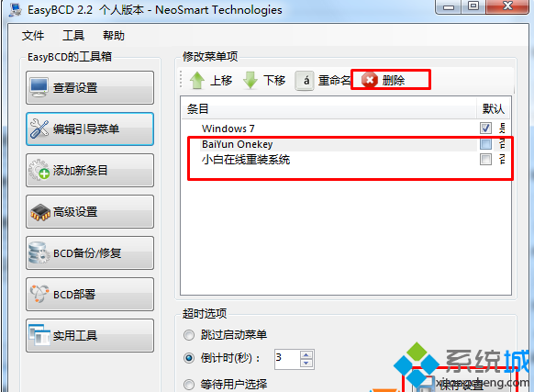The width and height of the screenshot is (534, 392).
Task: Click the green down arrow 下移 icon
Action: click(x=250, y=81)
